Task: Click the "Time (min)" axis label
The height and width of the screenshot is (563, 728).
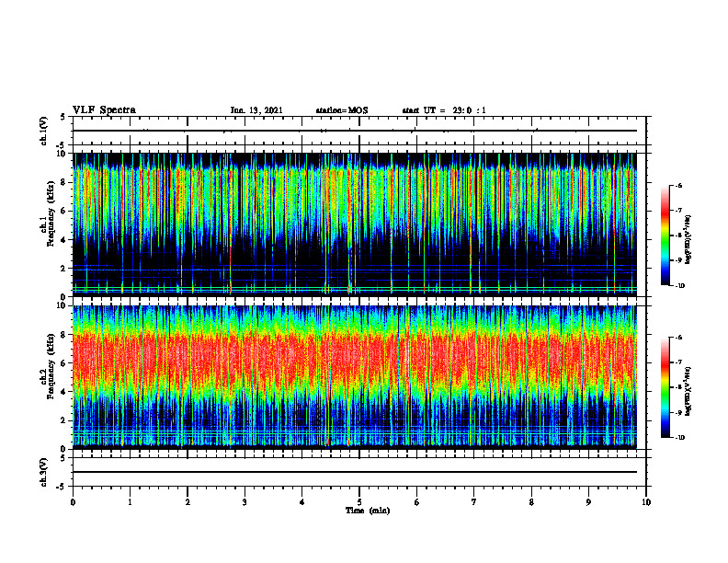Action: [368, 511]
